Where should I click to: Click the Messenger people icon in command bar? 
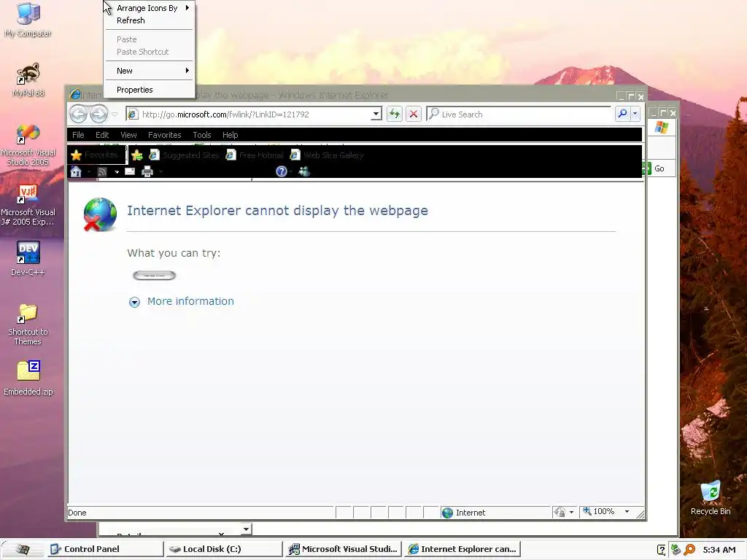click(x=304, y=171)
